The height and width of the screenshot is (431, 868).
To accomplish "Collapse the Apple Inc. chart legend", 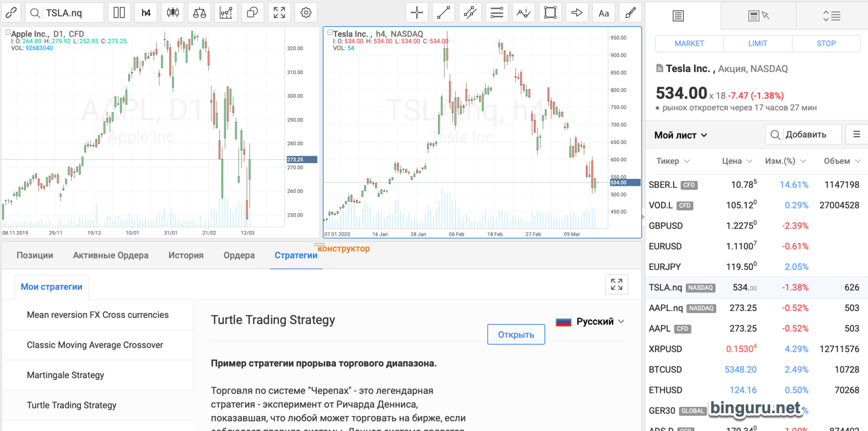I will coord(8,32).
